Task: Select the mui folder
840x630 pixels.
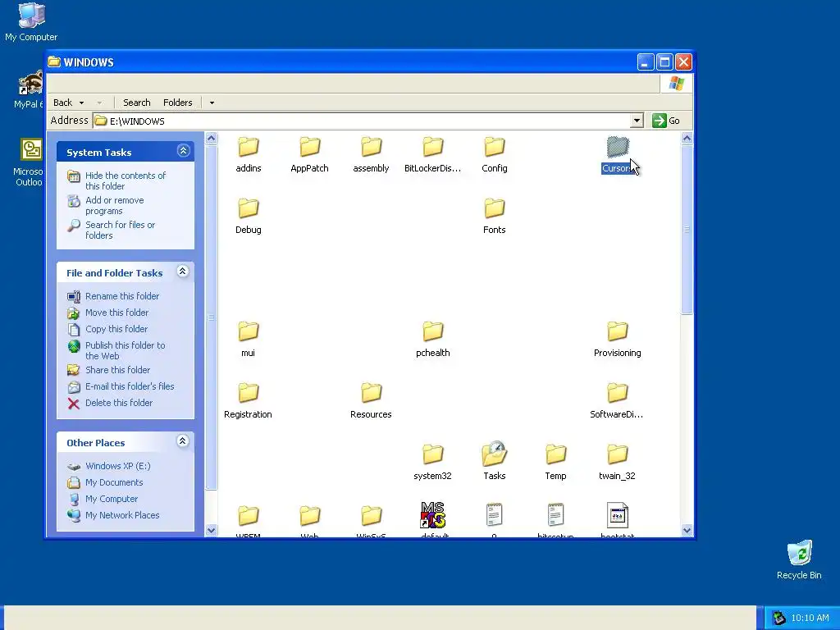Action: [248, 340]
